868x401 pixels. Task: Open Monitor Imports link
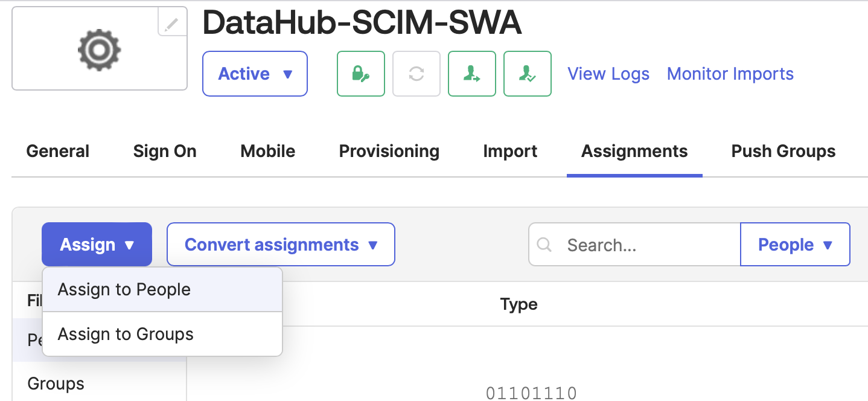click(x=730, y=74)
